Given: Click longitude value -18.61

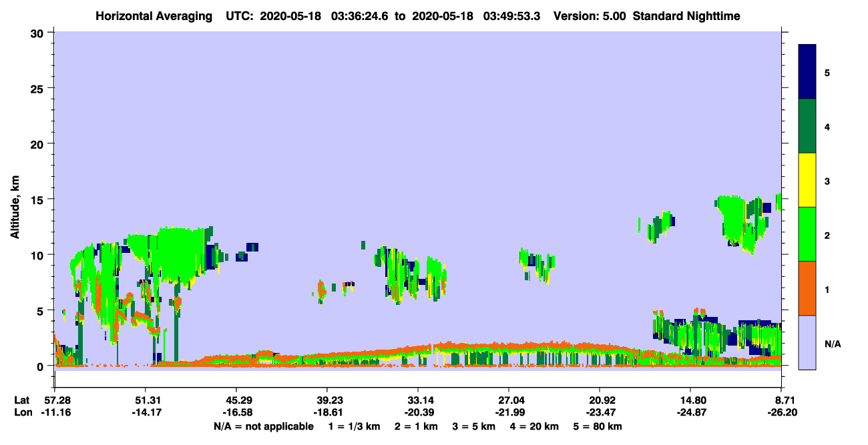Looking at the screenshot, I should [327, 413].
